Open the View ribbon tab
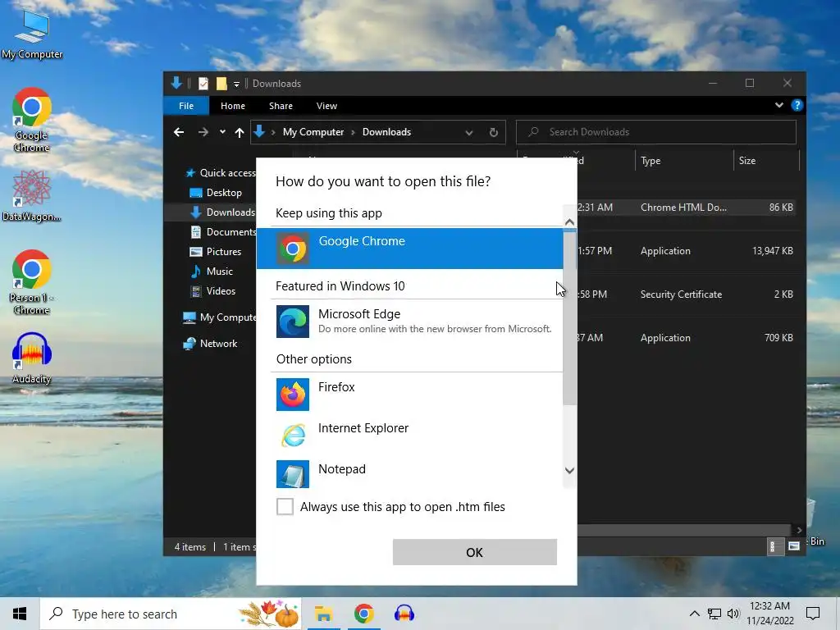The height and width of the screenshot is (630, 840). point(326,106)
